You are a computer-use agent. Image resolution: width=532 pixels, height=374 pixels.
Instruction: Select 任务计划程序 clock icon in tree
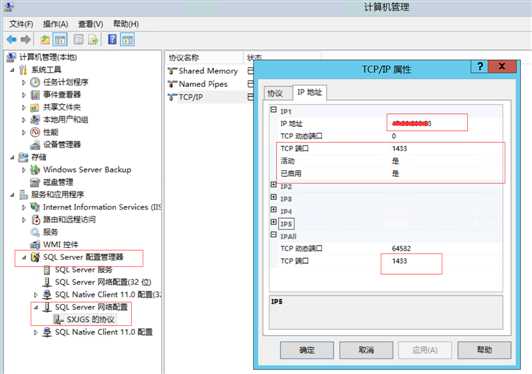click(35, 82)
